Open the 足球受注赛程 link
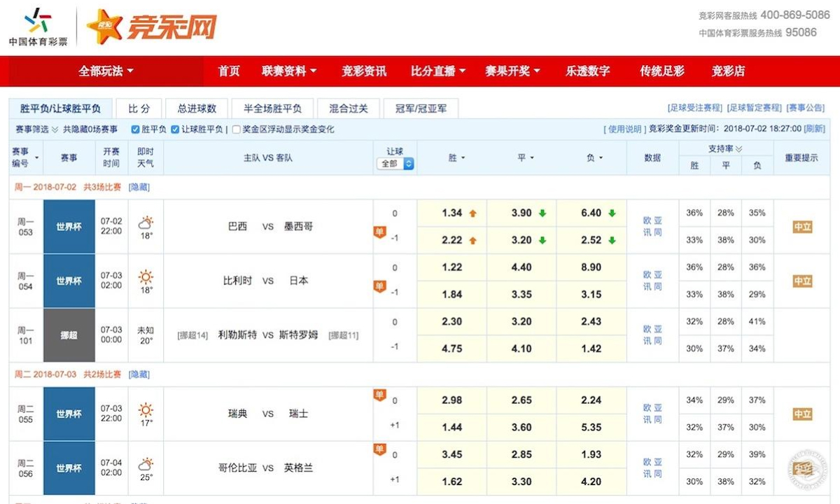 [694, 108]
